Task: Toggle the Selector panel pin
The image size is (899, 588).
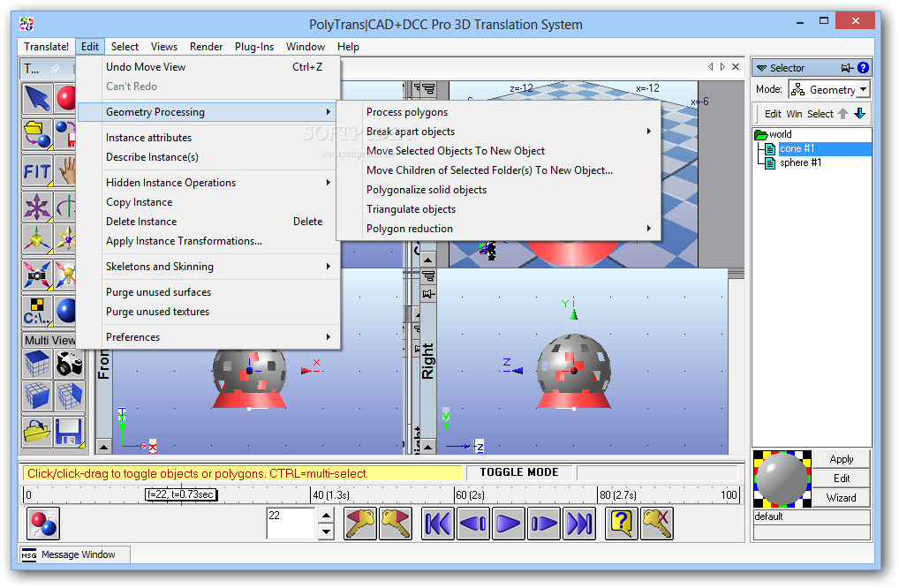Action: pyautogui.click(x=848, y=68)
